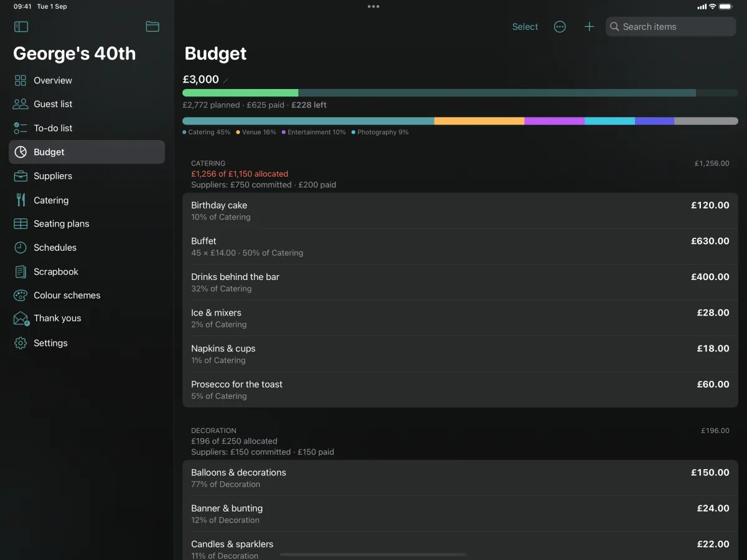747x560 pixels.
Task: Click '£196 of £250 allocated' text
Action: 234,441
